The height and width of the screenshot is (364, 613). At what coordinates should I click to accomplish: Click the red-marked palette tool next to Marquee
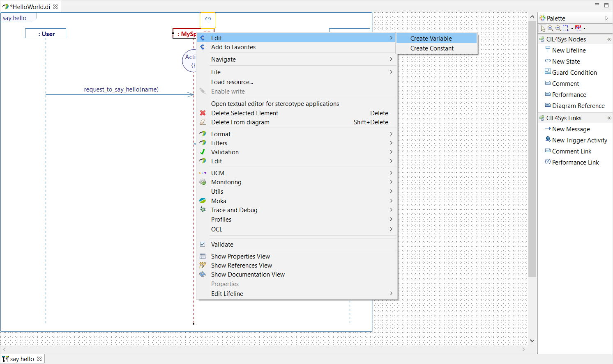578,28
